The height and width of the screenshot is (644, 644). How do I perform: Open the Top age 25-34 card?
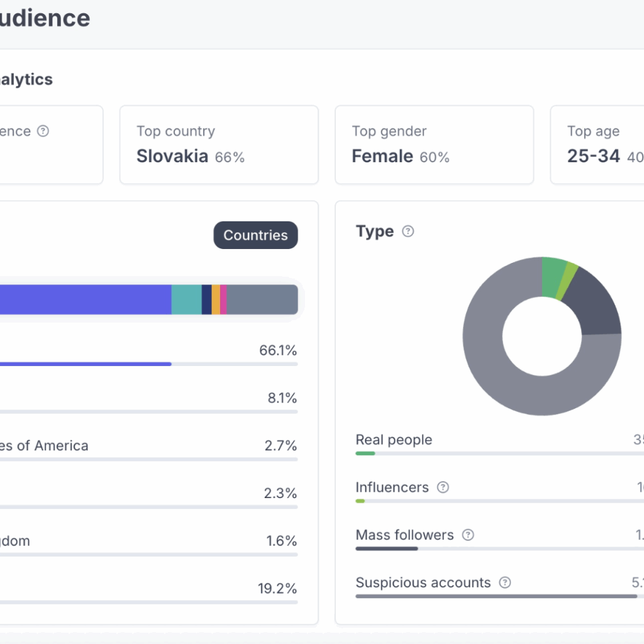point(597,145)
